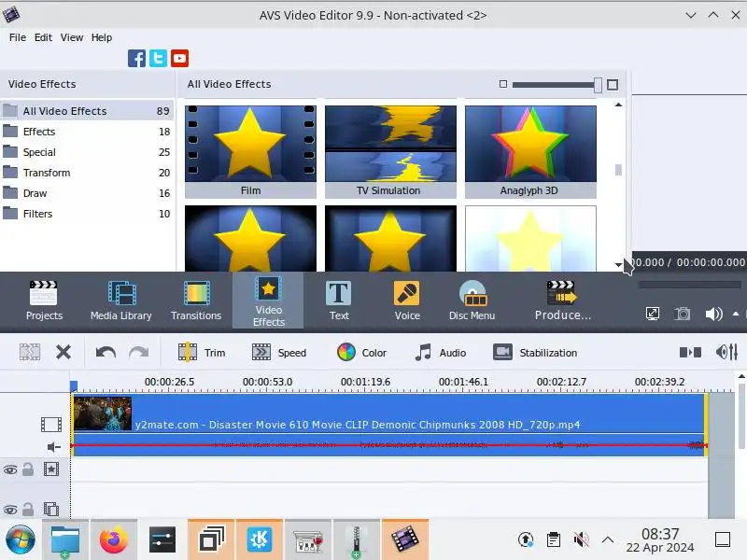
Task: Select the Anaglyph 3D effect thumbnail
Action: [x=530, y=151]
